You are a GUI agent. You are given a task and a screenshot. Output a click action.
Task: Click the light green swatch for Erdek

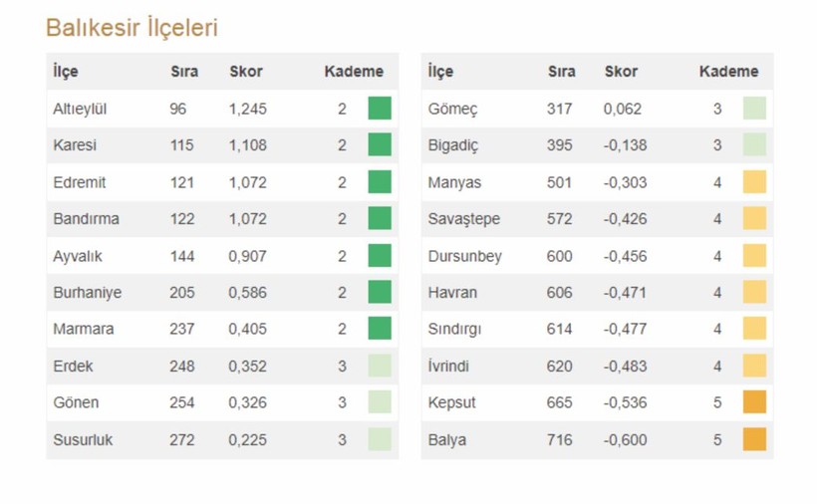[x=380, y=366]
